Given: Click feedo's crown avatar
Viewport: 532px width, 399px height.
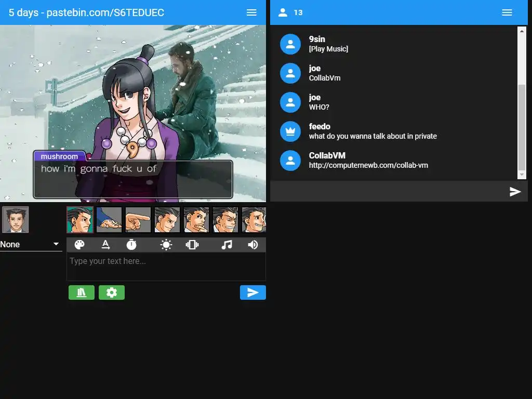Looking at the screenshot, I should pos(290,131).
